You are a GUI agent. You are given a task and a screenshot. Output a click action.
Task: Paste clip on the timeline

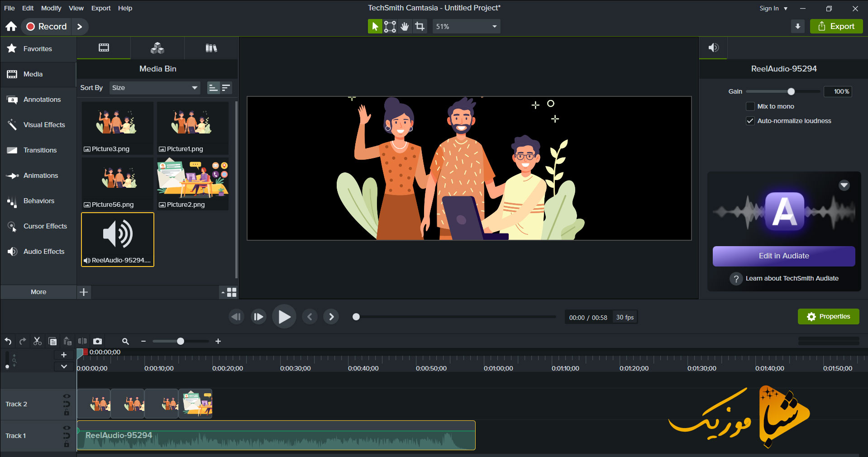67,341
